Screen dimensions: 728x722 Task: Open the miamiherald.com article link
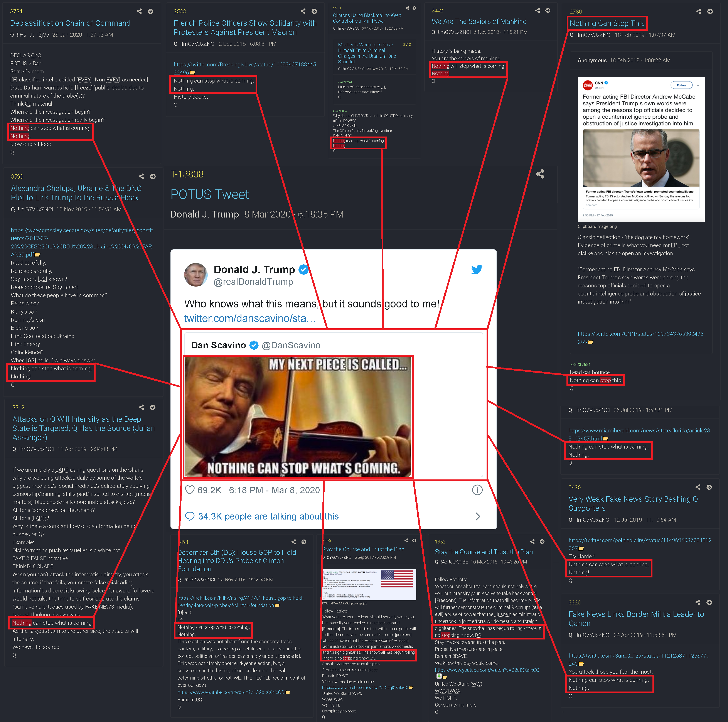coord(639,434)
